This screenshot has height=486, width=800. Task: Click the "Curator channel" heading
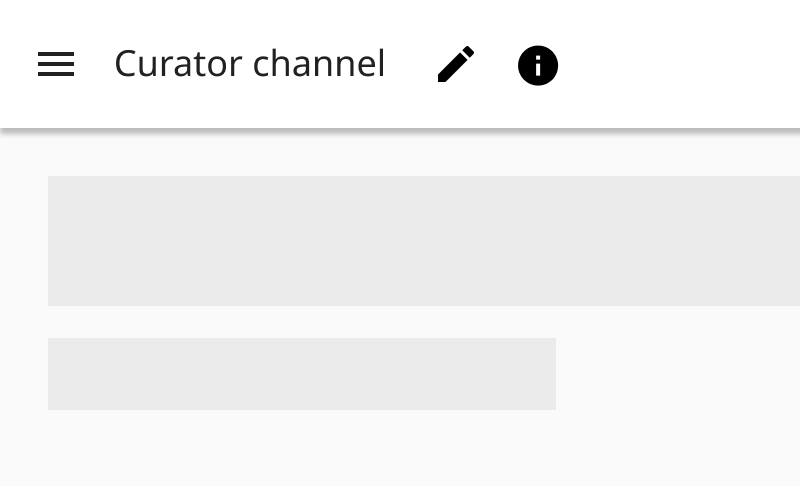coord(250,64)
